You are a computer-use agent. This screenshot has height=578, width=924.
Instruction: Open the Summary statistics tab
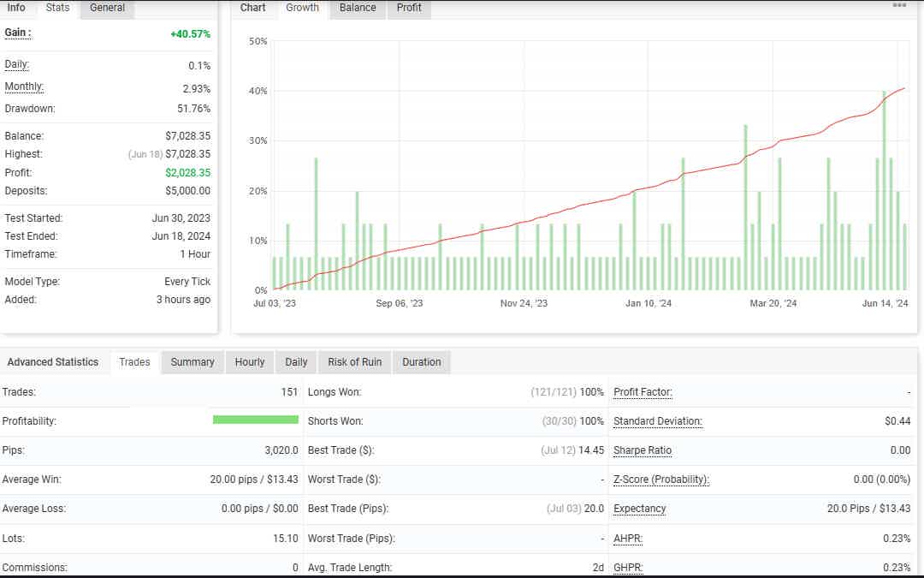192,362
